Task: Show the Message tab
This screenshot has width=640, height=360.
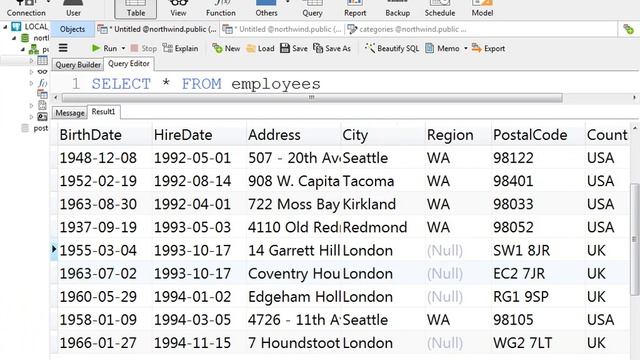Action: pyautogui.click(x=70, y=113)
